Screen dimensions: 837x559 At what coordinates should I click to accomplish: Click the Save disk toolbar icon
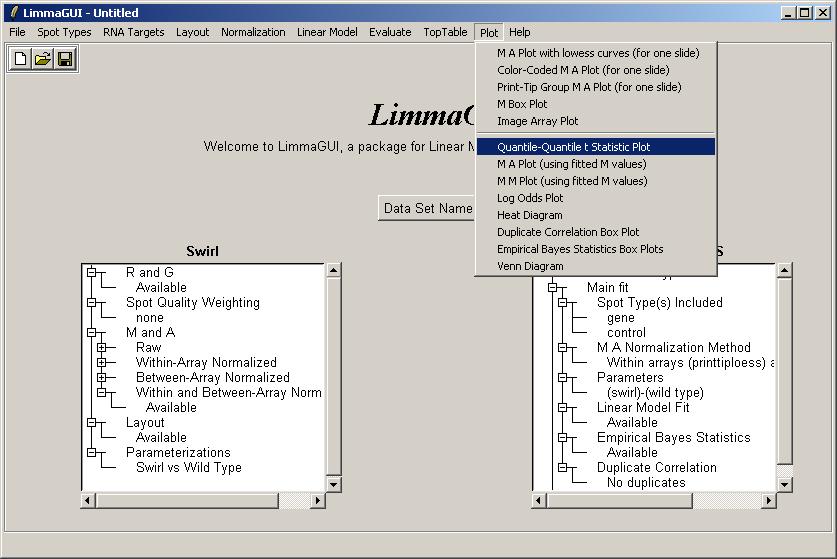(65, 59)
